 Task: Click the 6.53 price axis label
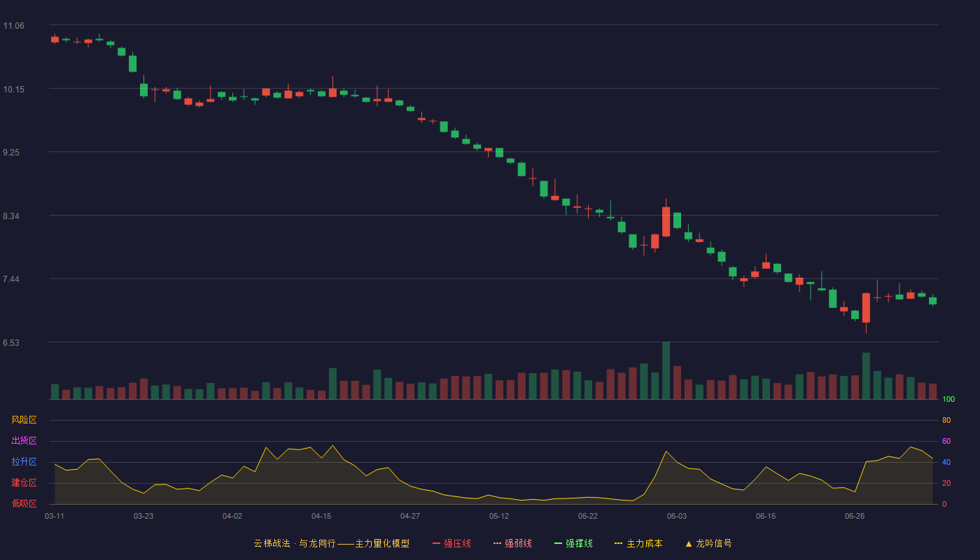pyautogui.click(x=11, y=343)
